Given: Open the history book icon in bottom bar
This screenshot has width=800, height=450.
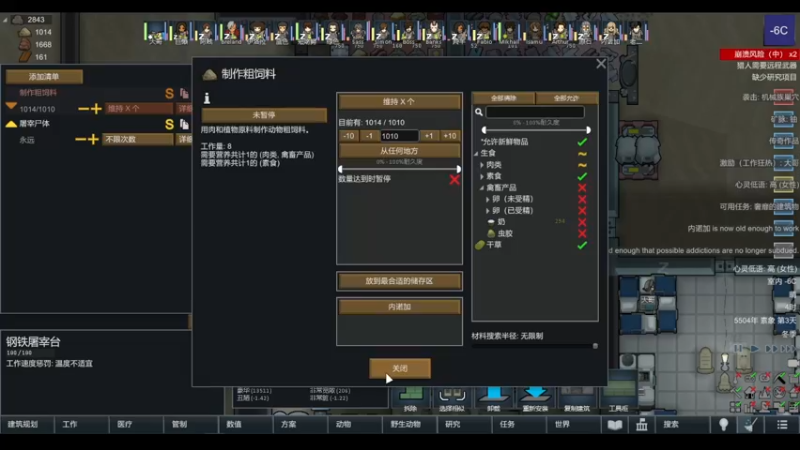Looking at the screenshot, I should point(615,424).
